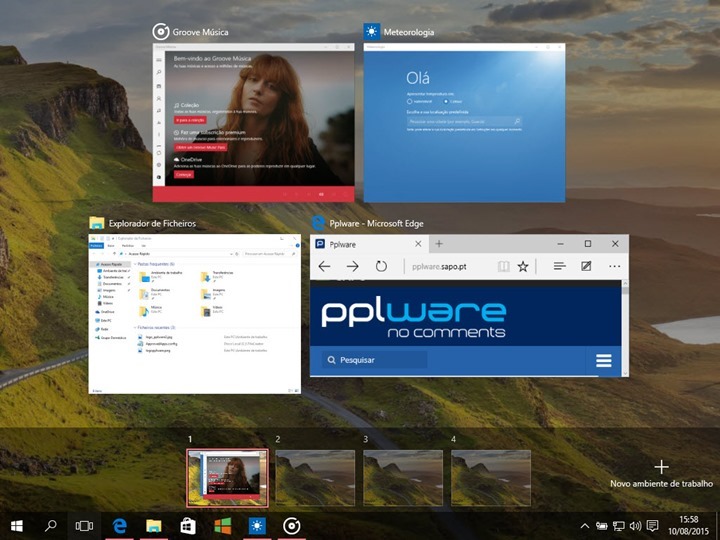Collapse the Ficheiros recentes group in Explorer
Screen dimensions: 720x540
pos(135,327)
